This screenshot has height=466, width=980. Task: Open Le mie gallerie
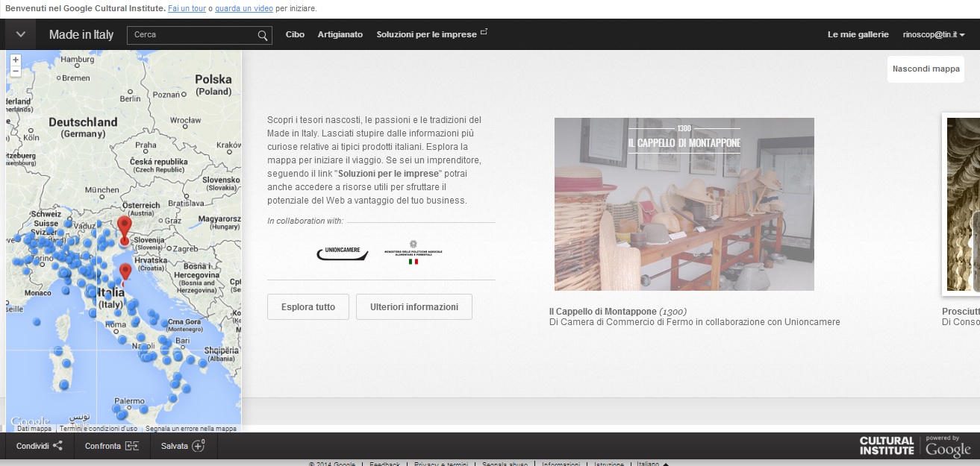(858, 34)
